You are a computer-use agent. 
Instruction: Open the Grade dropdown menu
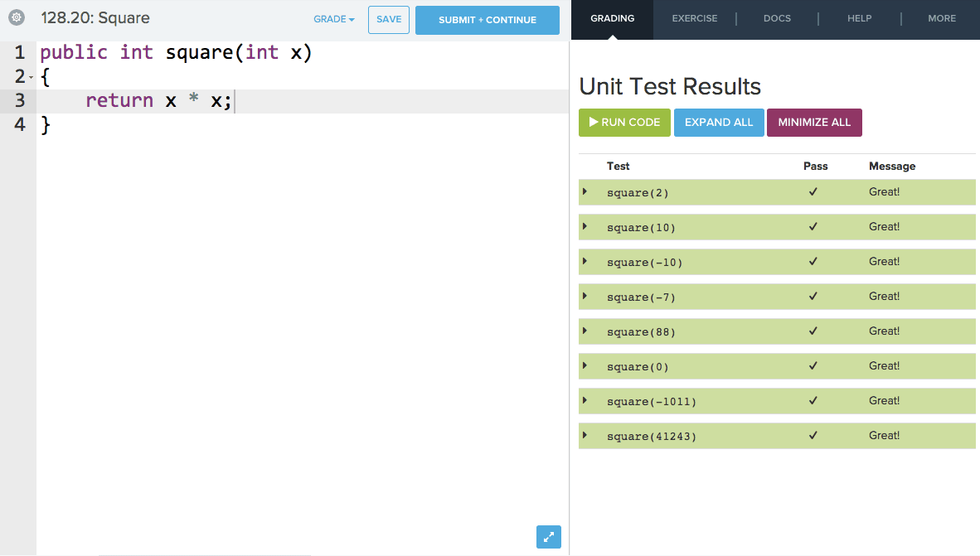(x=333, y=20)
